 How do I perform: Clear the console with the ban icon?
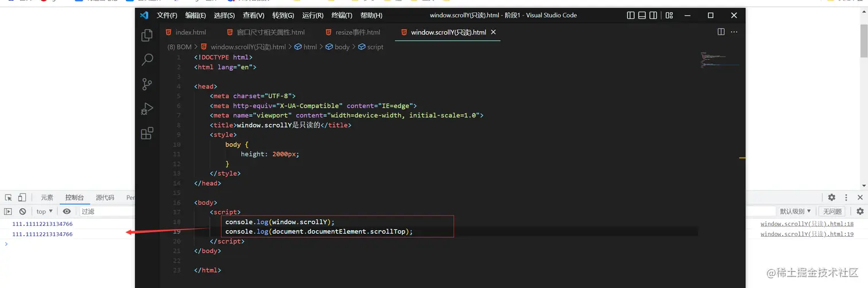coord(22,212)
